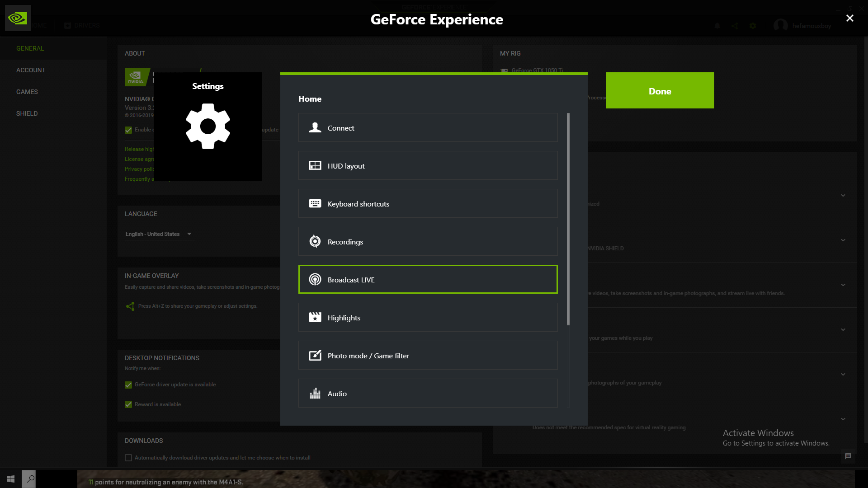Click the Keyboard shortcuts keyboard icon

[x=315, y=204]
